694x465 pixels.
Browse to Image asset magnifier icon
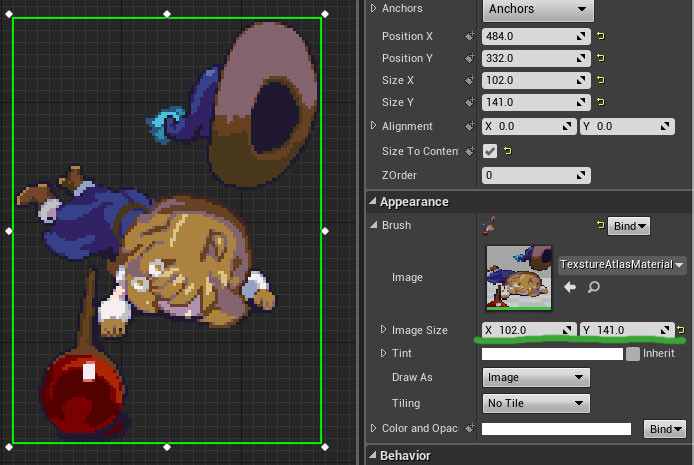[x=594, y=287]
